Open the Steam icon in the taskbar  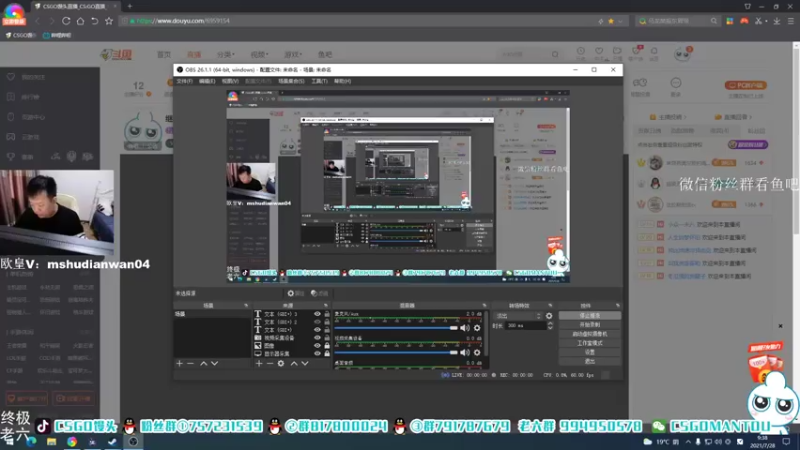point(112,442)
